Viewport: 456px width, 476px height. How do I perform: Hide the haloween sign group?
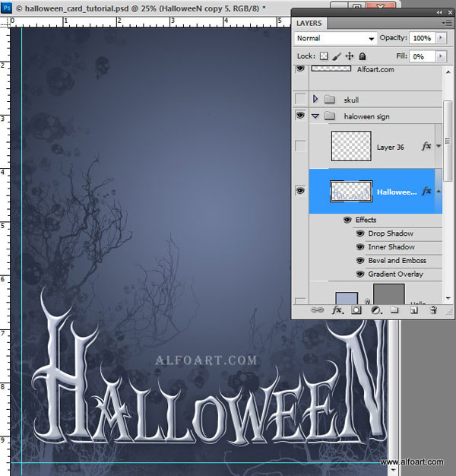[x=300, y=116]
